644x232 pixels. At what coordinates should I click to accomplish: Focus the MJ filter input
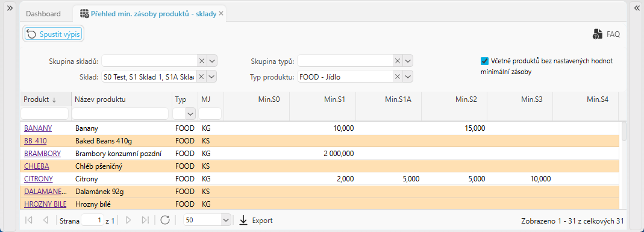coord(210,113)
